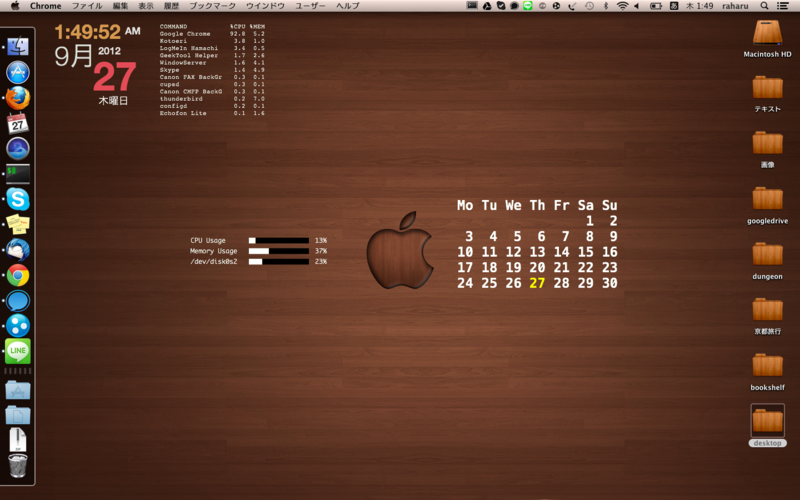Image resolution: width=800 pixels, height=500 pixels.
Task: Open the Wi-Fi status menu
Action: pos(622,6)
